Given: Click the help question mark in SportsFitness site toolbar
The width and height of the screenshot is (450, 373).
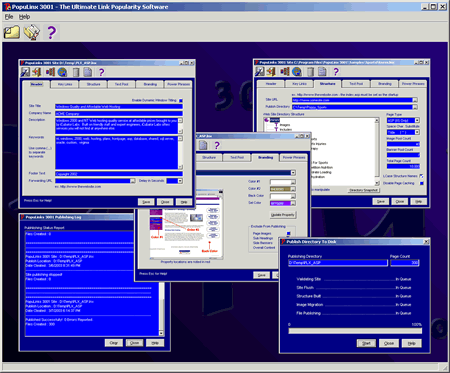Looking at the screenshot, I should click(336, 71).
